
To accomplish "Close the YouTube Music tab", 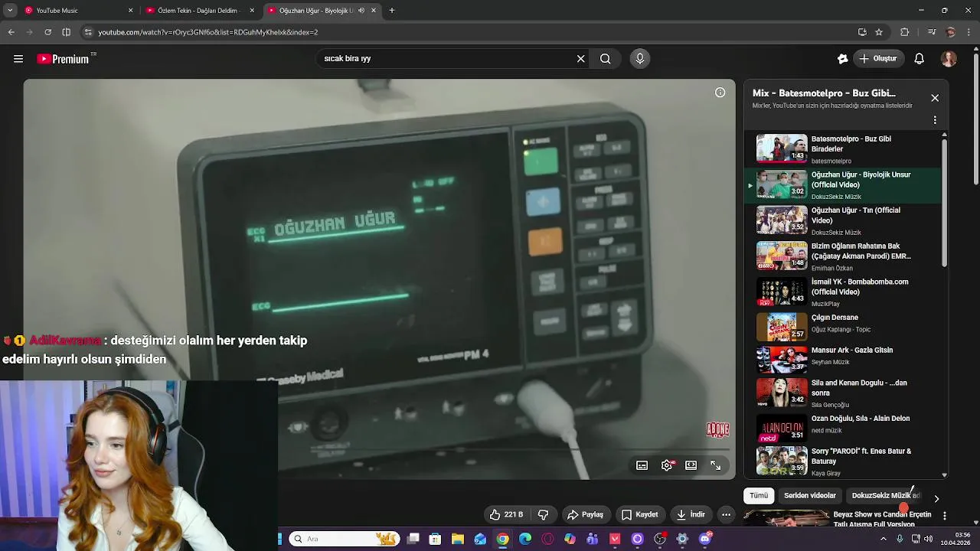I will 130,11.
